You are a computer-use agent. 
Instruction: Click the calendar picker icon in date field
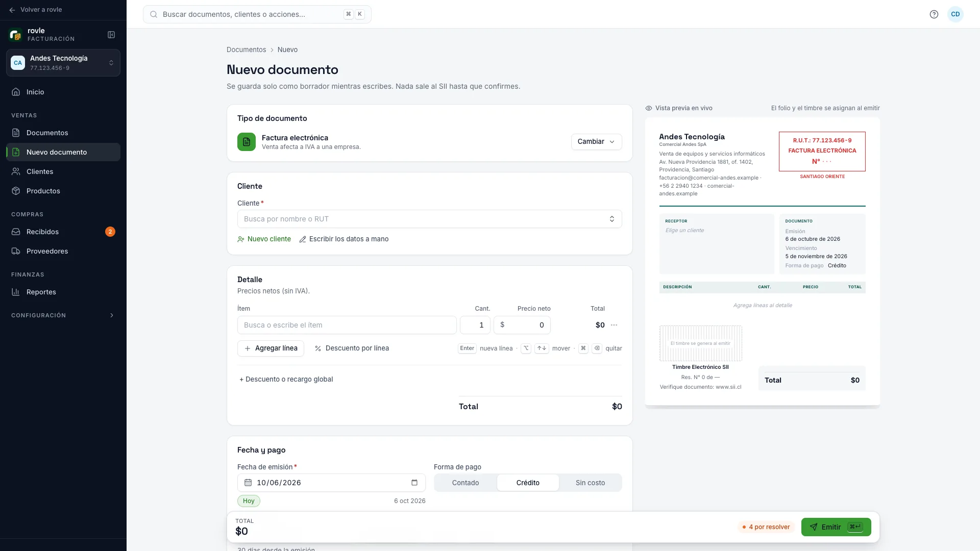coord(414,483)
